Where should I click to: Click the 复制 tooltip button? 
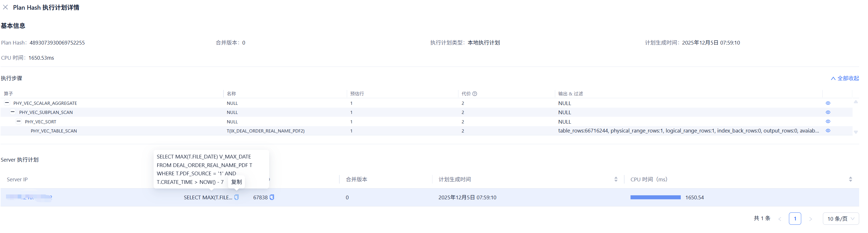tap(236, 182)
